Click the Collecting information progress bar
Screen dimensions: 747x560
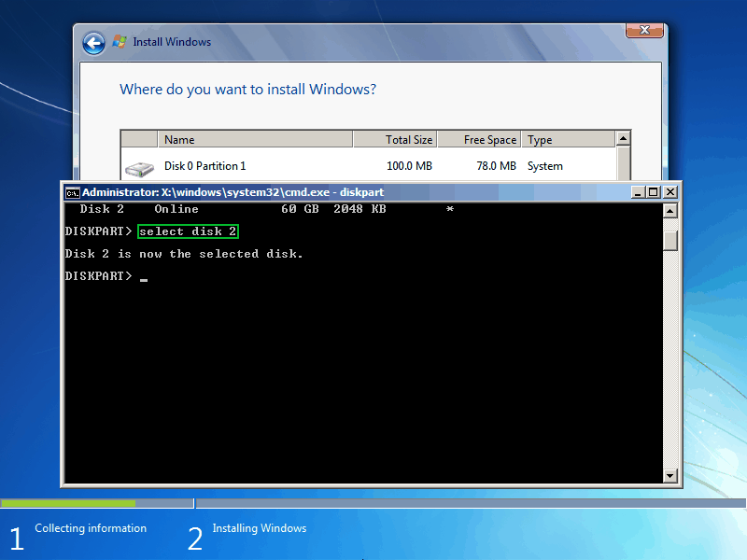pyautogui.click(x=97, y=503)
